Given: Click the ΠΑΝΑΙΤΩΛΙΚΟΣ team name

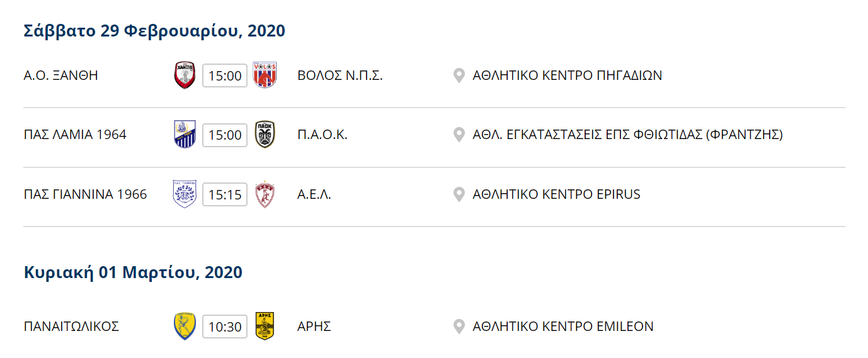Looking at the screenshot, I should point(71,327).
